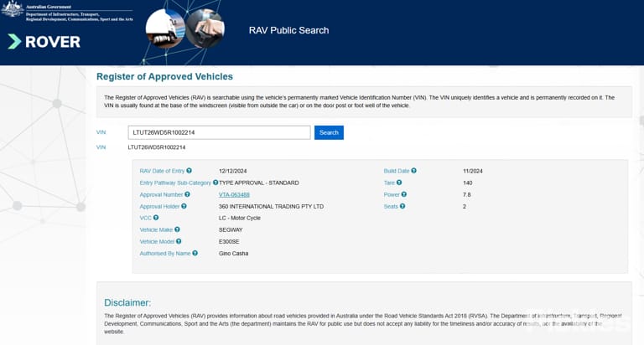Click the ROVER logo
The height and width of the screenshot is (345, 644).
44,41
